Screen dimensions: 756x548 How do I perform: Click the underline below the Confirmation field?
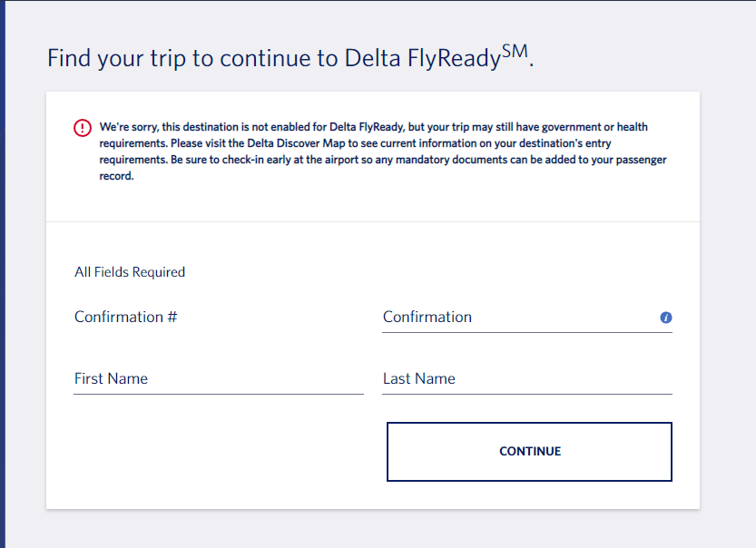[x=527, y=333]
